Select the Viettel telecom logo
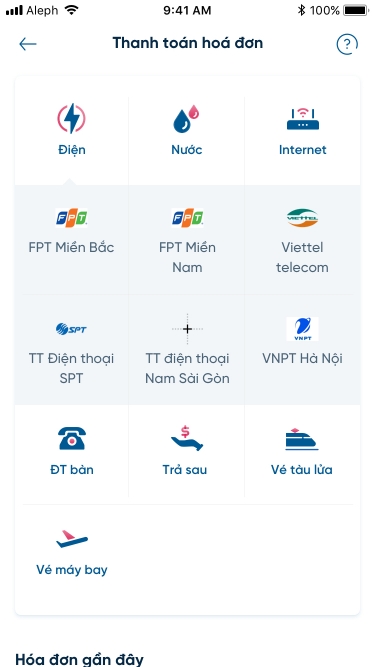 pyautogui.click(x=302, y=218)
